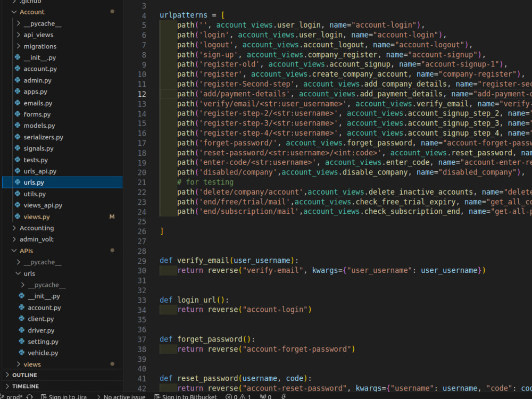532x399 pixels.
Task: Expand the TIMELINE section
Action: point(7,386)
